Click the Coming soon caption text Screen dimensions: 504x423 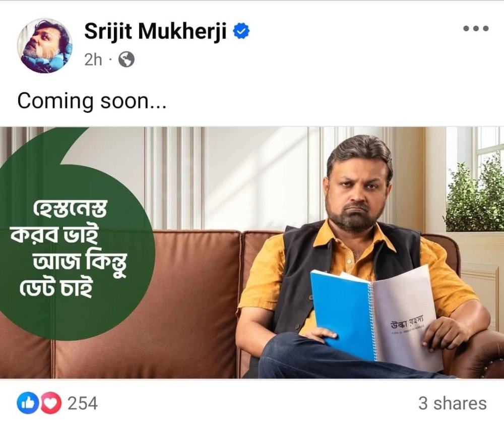[92, 101]
